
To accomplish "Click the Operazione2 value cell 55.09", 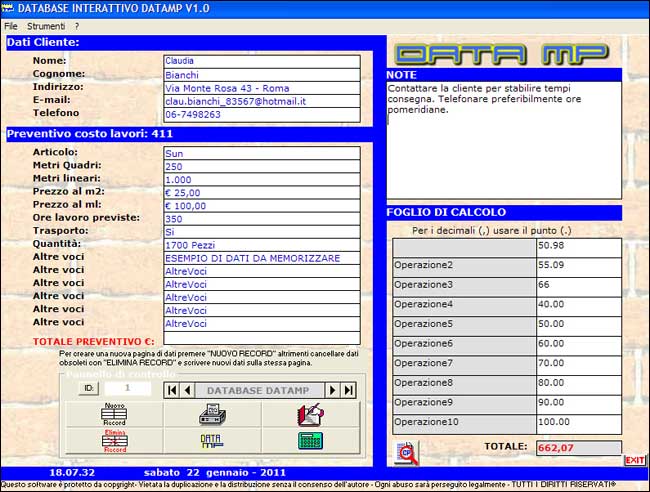I will [x=577, y=265].
